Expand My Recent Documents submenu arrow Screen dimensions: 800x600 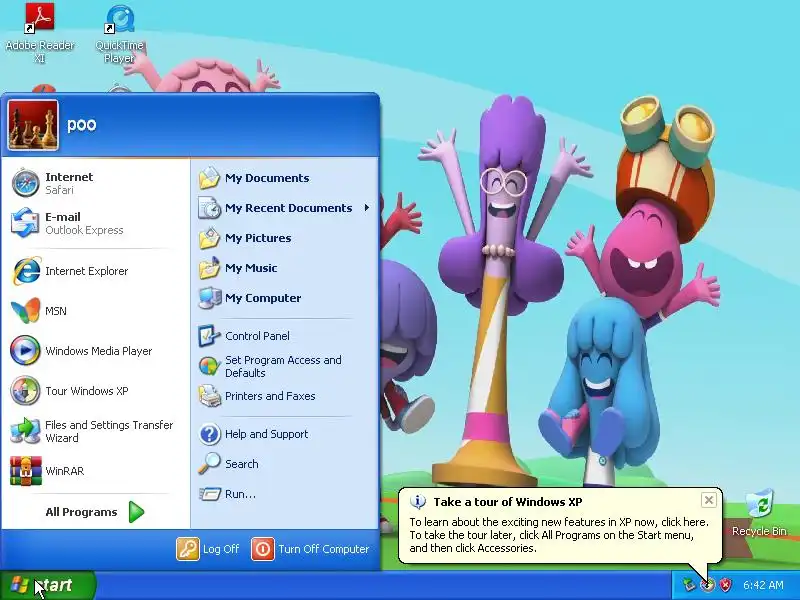pyautogui.click(x=366, y=208)
